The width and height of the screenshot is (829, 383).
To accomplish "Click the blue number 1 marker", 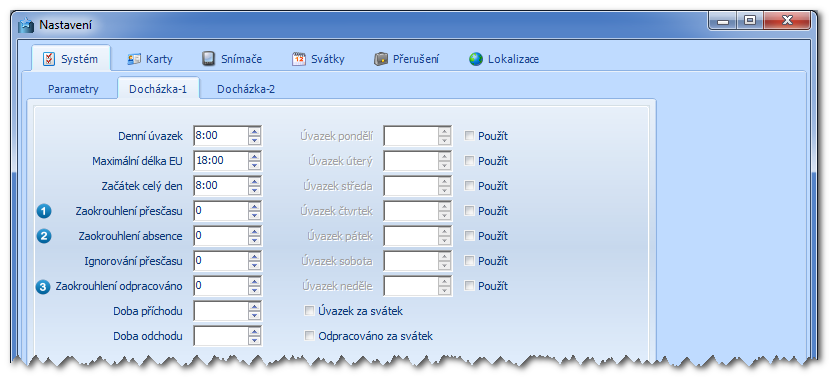I will coord(44,211).
